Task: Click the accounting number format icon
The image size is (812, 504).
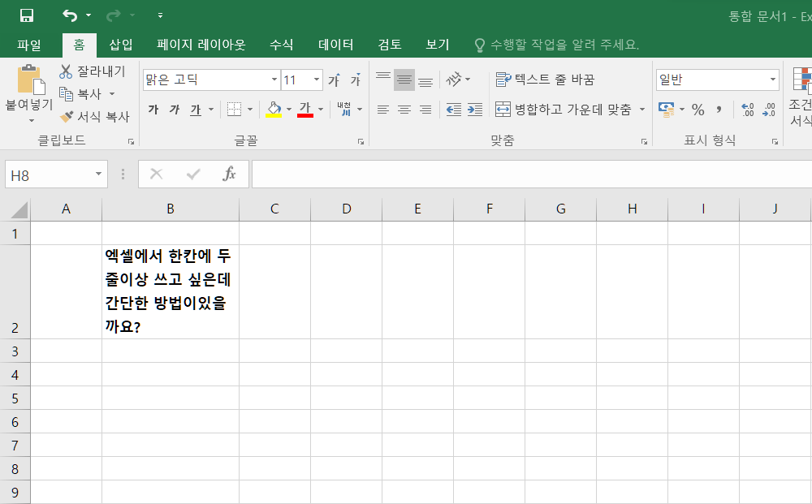Action: (x=666, y=110)
